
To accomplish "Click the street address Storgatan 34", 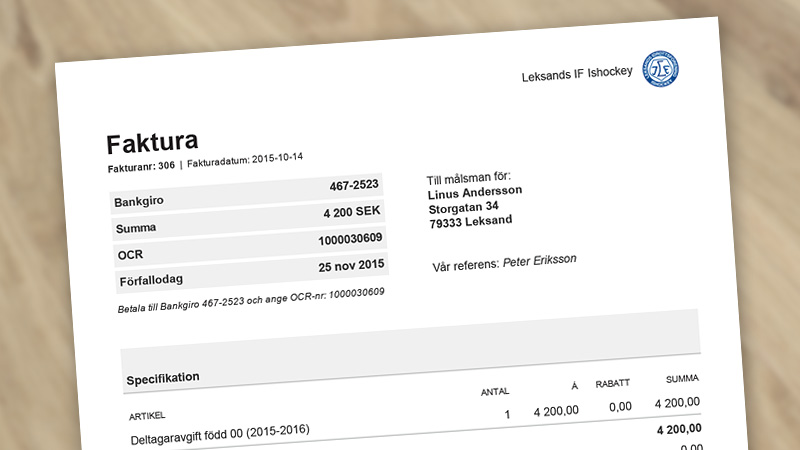I will pos(464,208).
